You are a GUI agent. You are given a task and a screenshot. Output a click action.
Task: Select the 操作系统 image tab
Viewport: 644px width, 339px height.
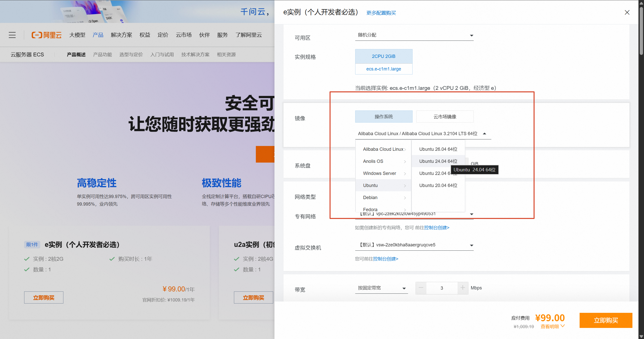point(384,117)
